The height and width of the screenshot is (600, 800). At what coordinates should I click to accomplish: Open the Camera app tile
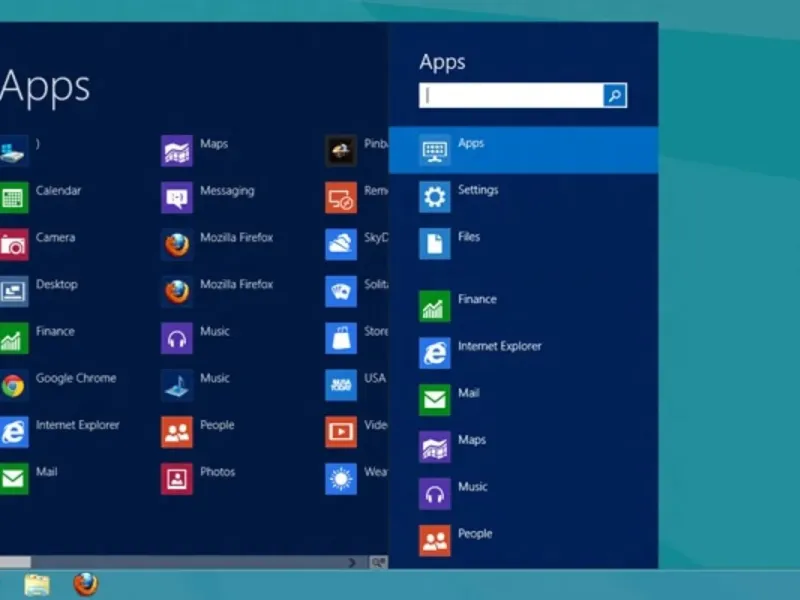click(38, 244)
